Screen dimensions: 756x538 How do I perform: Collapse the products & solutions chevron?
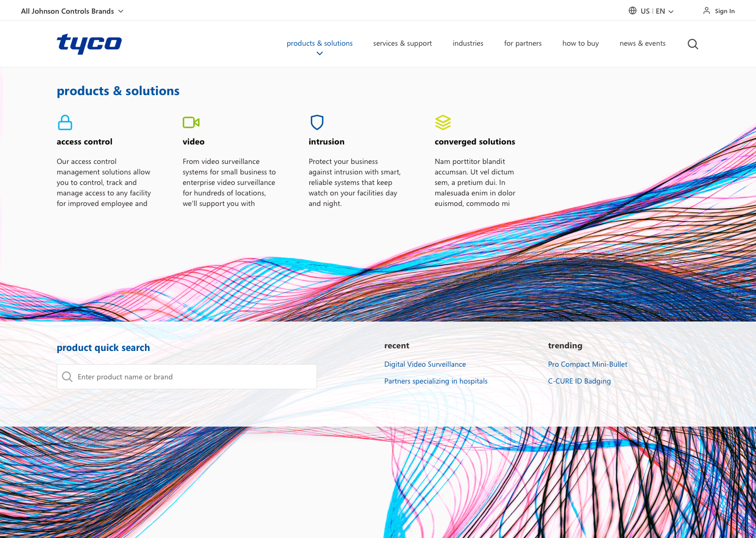coord(320,54)
